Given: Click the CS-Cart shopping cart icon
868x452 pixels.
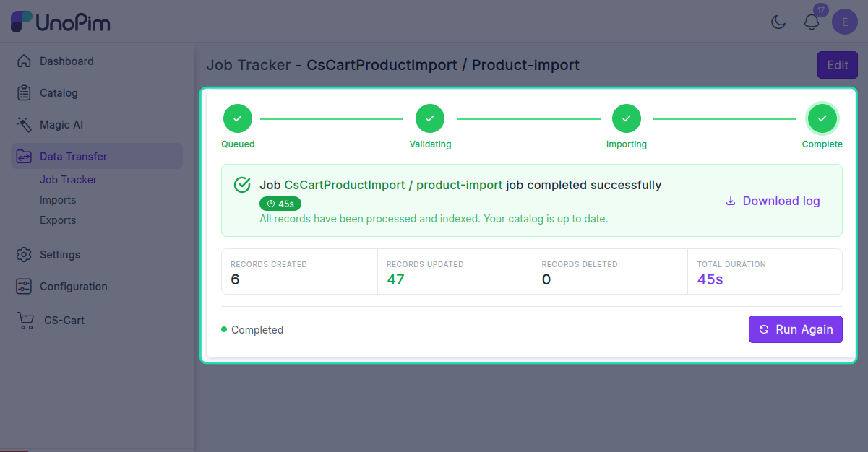Looking at the screenshot, I should point(25,321).
